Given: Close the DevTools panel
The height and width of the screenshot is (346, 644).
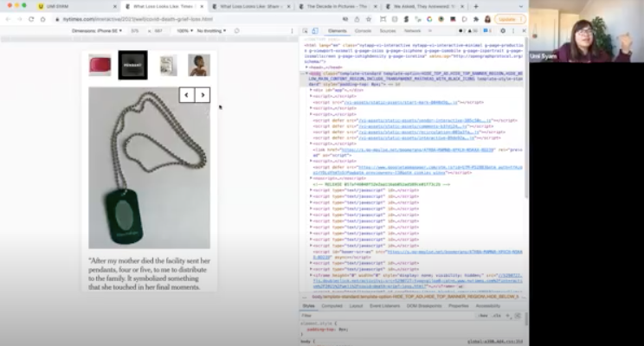Looking at the screenshot, I should 524,31.
